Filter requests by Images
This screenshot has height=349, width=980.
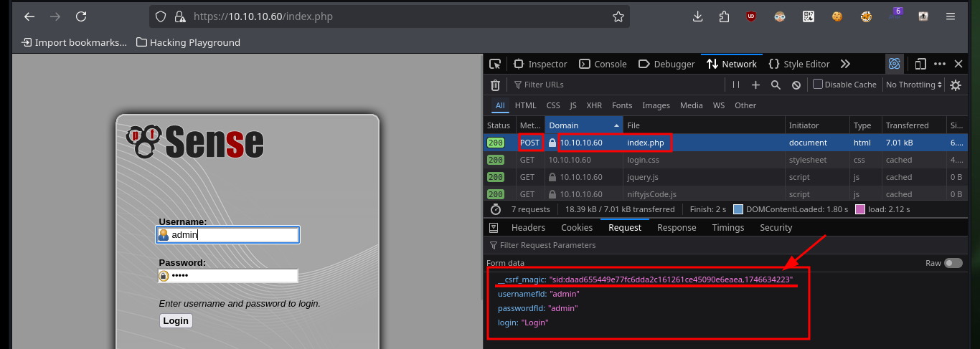pos(656,105)
